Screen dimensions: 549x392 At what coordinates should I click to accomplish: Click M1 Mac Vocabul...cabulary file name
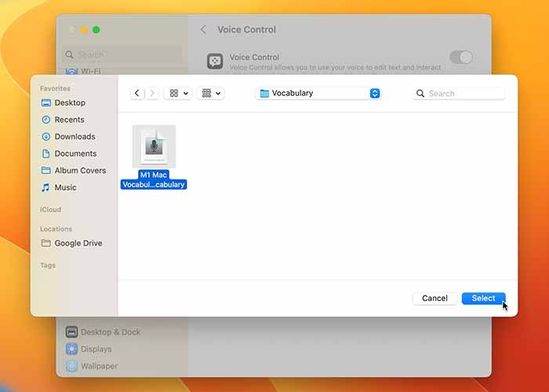[x=154, y=180]
